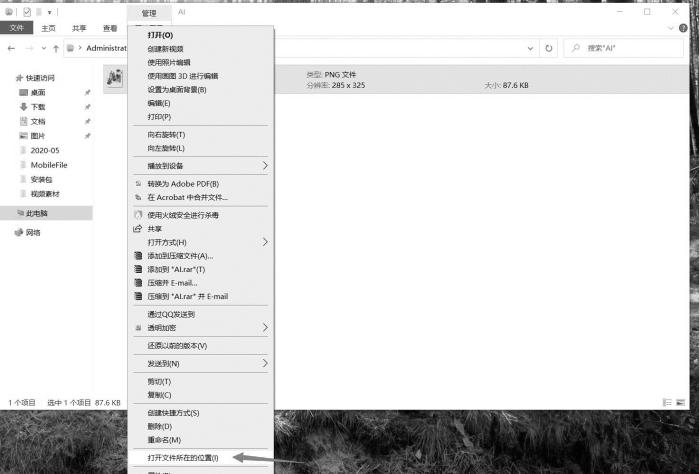Expand the ribbon with the chevron near help

coord(670,28)
